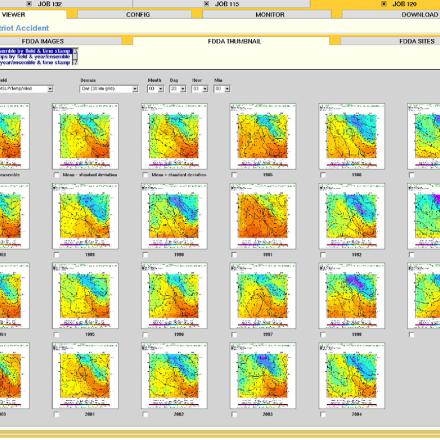Close the JOB 132 tab with its X icon
The width and height of the screenshot is (440, 440).
click(x=29, y=4)
